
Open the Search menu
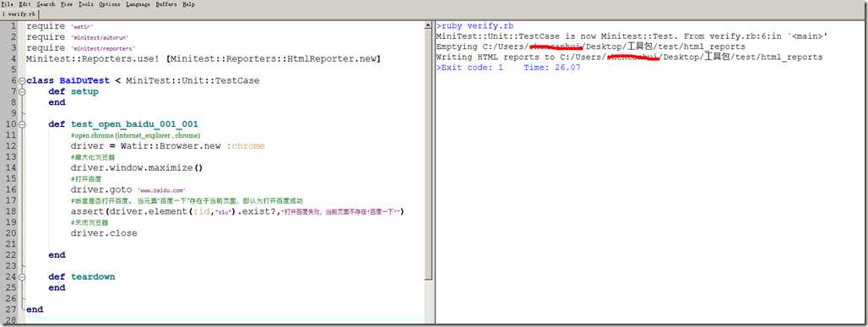click(46, 4)
